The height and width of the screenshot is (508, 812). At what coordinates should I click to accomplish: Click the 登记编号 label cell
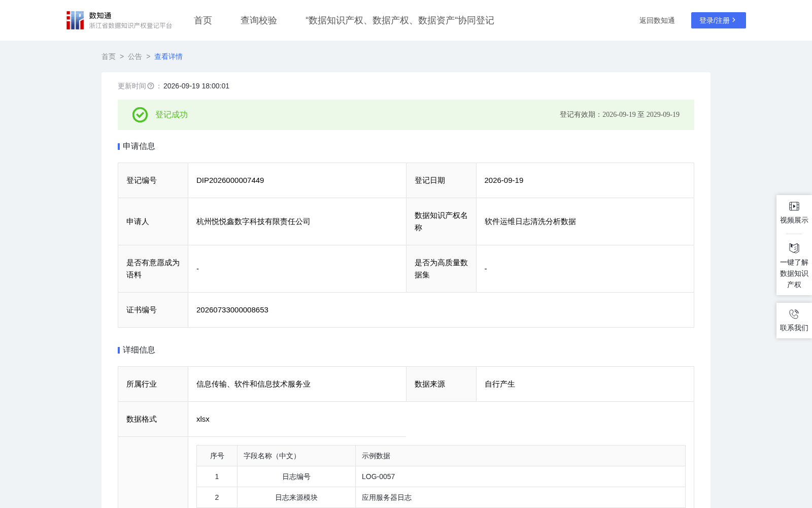pyautogui.click(x=153, y=180)
